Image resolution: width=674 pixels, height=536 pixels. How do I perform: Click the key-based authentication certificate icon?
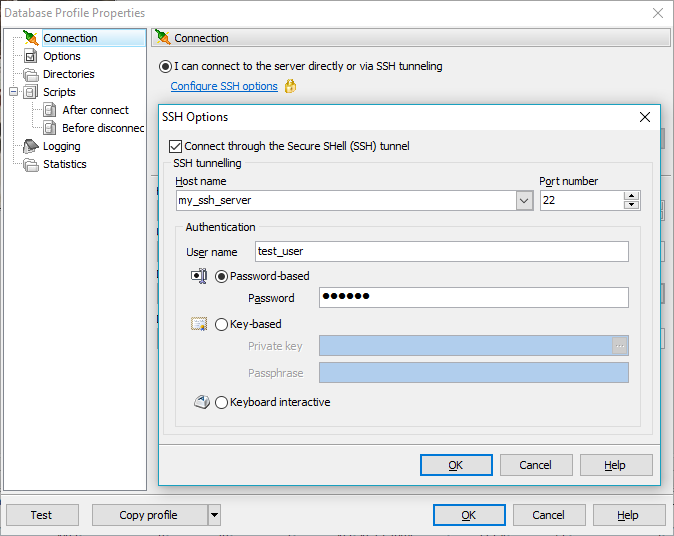[199, 324]
